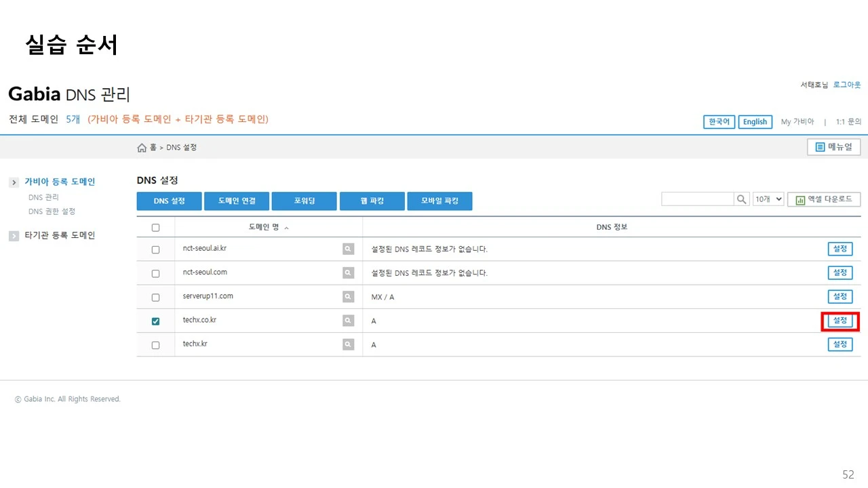Viewport: 868px width, 488px height.
Task: Toggle the select-all checkbox in table header
Action: pos(155,228)
